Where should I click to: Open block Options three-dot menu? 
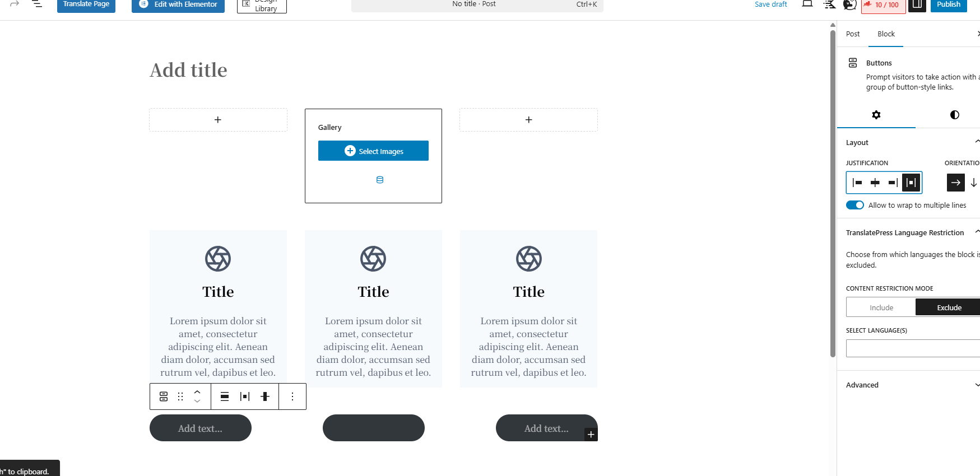(292, 396)
